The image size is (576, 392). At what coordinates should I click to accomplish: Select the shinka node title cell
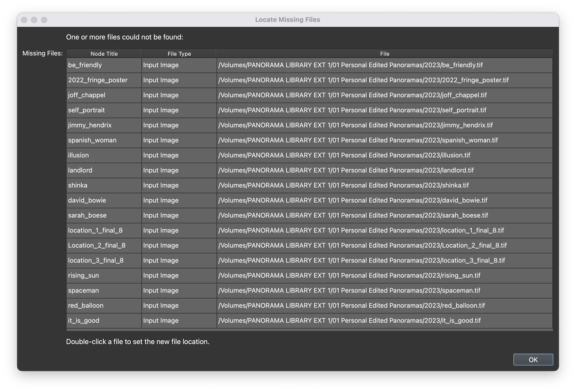pyautogui.click(x=104, y=185)
